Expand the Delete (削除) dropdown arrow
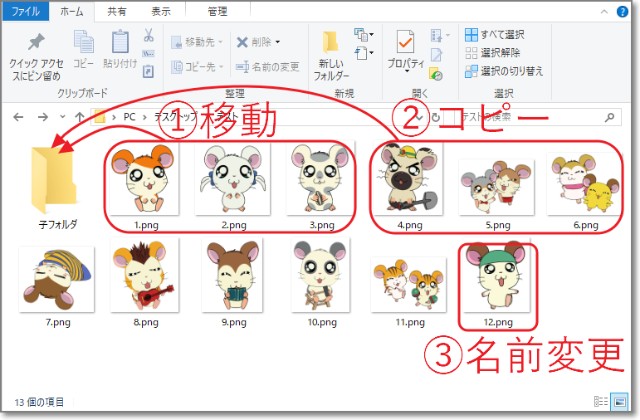This screenshot has width=640, height=420. click(x=277, y=42)
